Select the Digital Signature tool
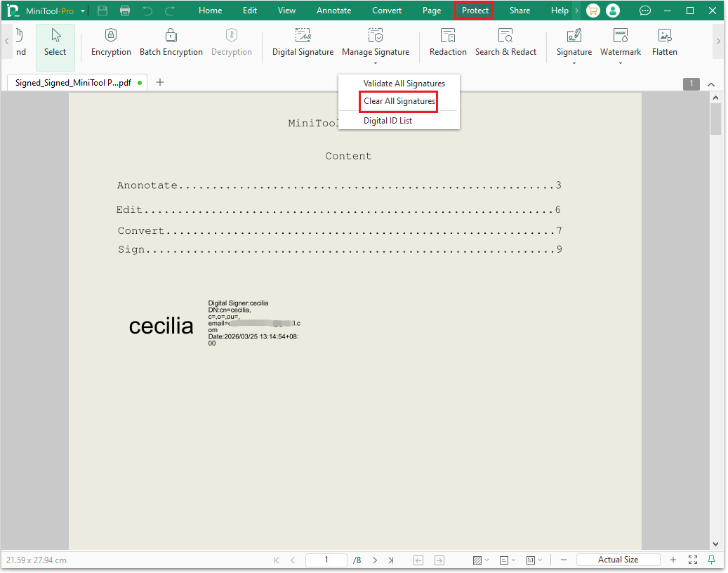The width and height of the screenshot is (728, 573). 303,42
